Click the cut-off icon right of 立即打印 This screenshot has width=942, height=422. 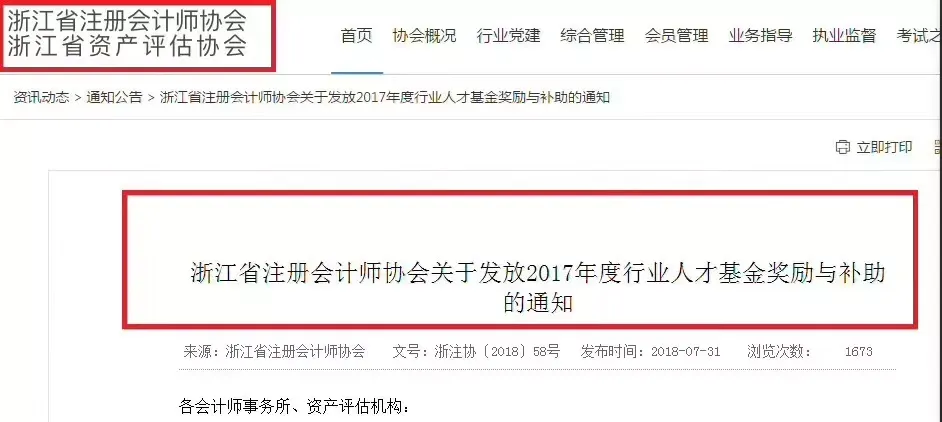pyautogui.click(x=938, y=147)
